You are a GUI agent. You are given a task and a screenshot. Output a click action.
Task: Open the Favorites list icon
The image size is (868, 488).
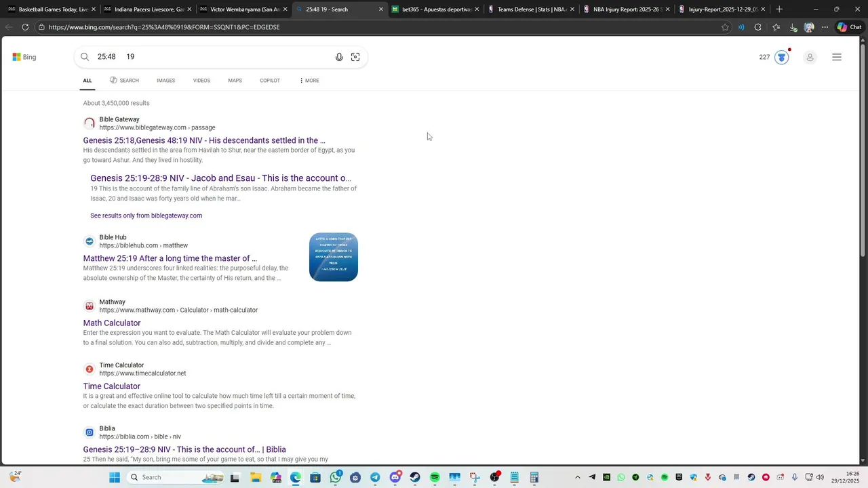(x=776, y=27)
